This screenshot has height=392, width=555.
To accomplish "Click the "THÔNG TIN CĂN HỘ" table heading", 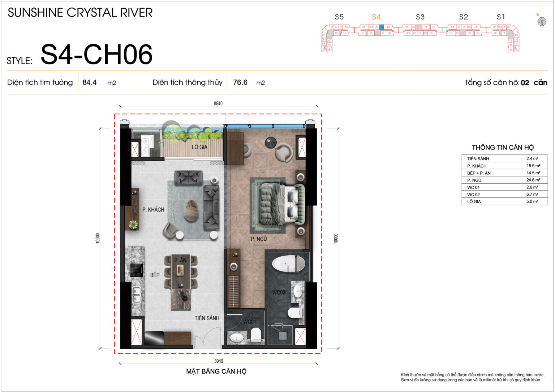I will point(503,147).
